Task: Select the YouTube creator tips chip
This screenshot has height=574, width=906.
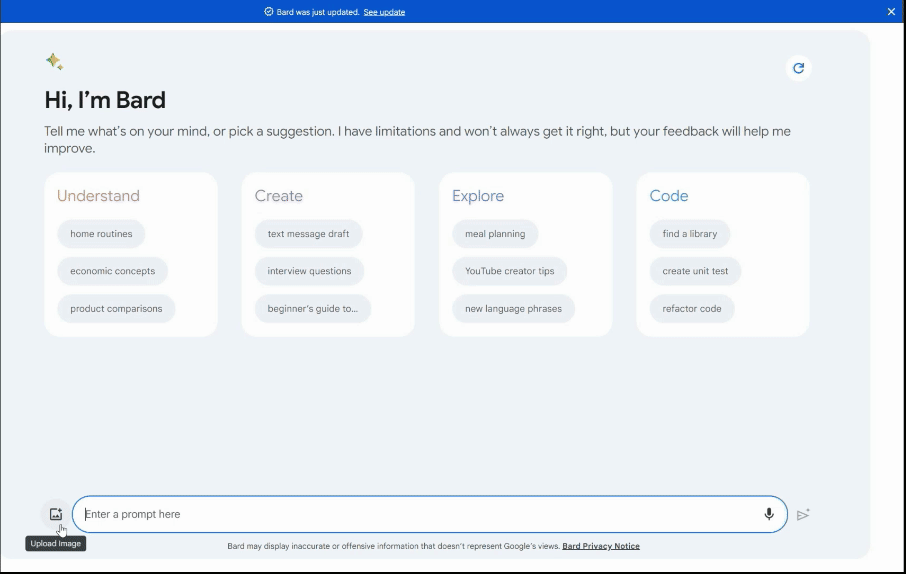Action: tap(510, 271)
